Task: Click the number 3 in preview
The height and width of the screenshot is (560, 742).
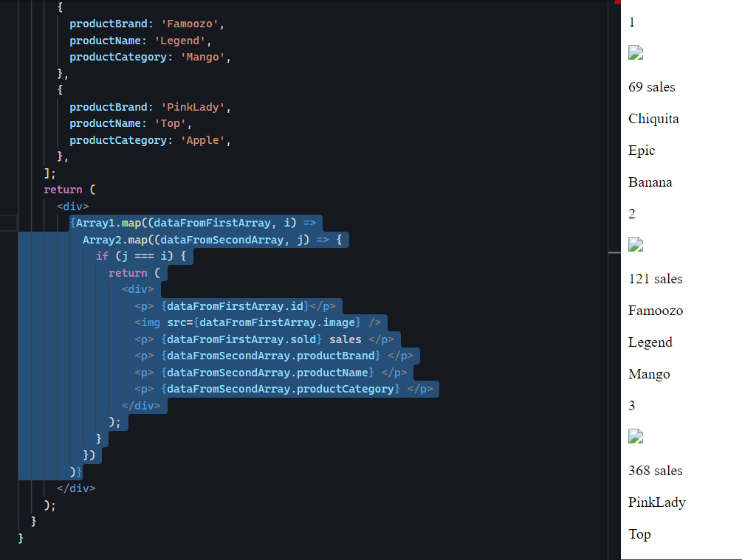Action: coord(632,406)
